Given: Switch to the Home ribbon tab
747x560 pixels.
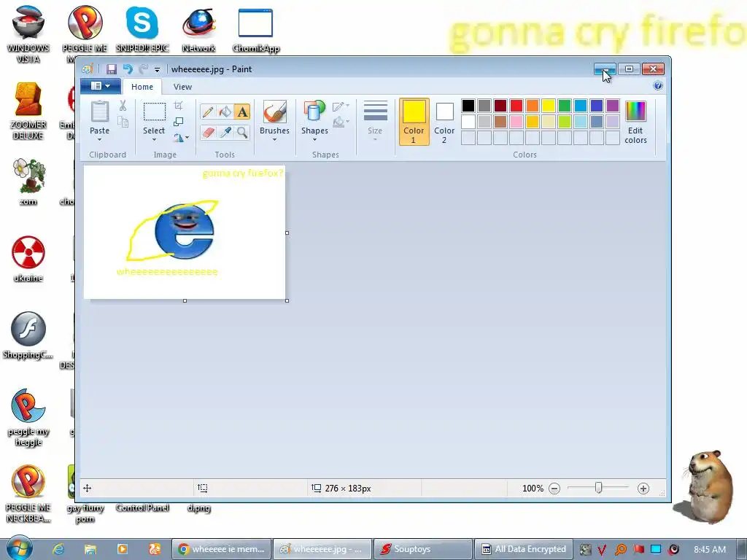Looking at the screenshot, I should (x=142, y=87).
